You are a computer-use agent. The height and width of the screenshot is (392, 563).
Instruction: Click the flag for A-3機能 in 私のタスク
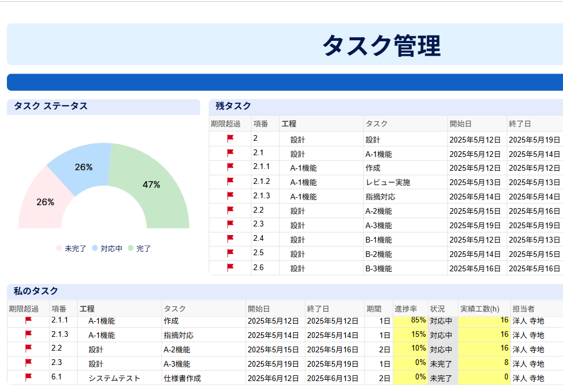(x=29, y=363)
